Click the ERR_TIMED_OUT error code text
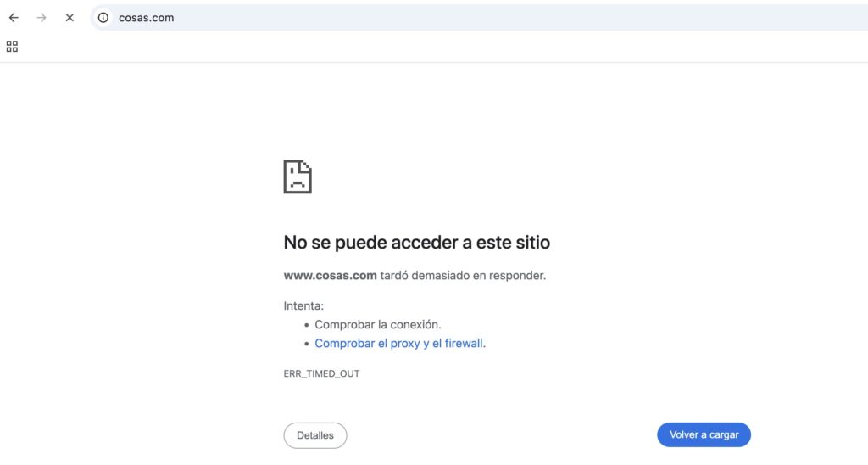 coord(321,374)
